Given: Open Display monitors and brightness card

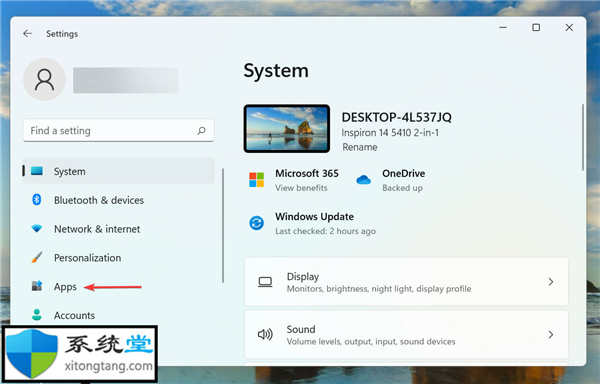Looking at the screenshot, I should point(406,282).
